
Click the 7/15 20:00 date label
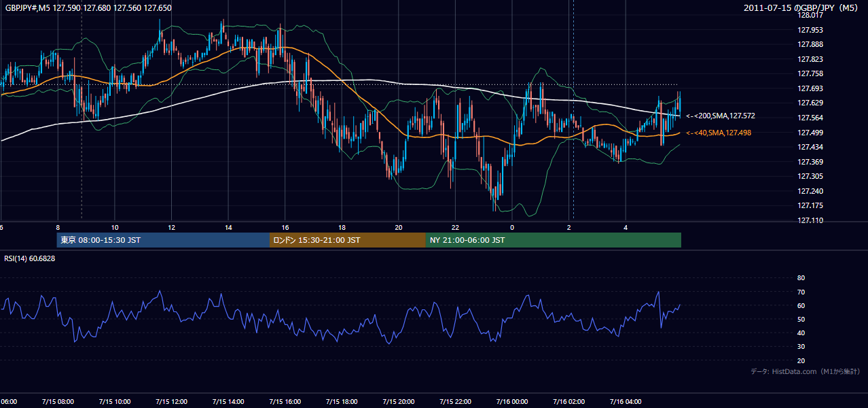pos(399,402)
